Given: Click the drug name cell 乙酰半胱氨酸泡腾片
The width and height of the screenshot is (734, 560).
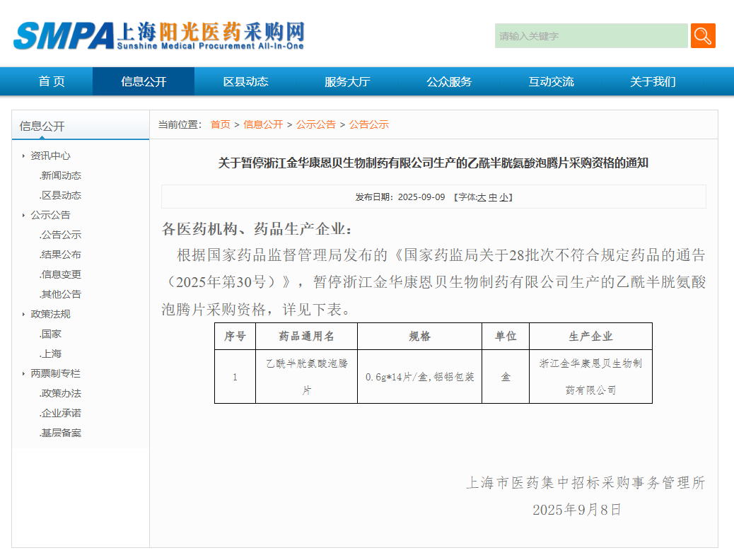Looking at the screenshot, I should [x=307, y=376].
